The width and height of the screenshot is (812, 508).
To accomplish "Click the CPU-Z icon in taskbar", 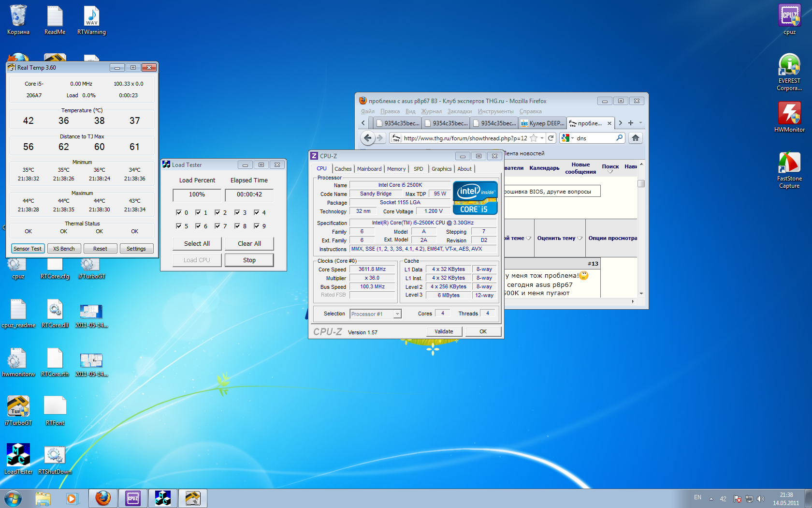I will click(133, 498).
